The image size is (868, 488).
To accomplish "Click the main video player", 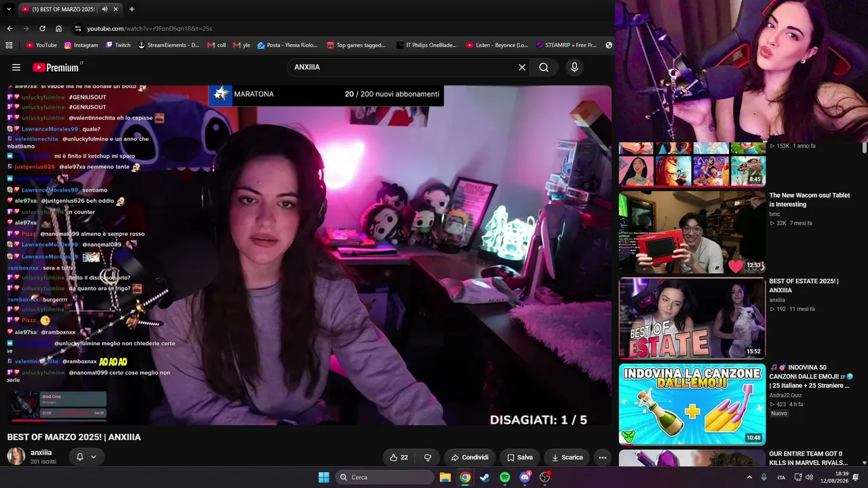I will click(x=309, y=256).
